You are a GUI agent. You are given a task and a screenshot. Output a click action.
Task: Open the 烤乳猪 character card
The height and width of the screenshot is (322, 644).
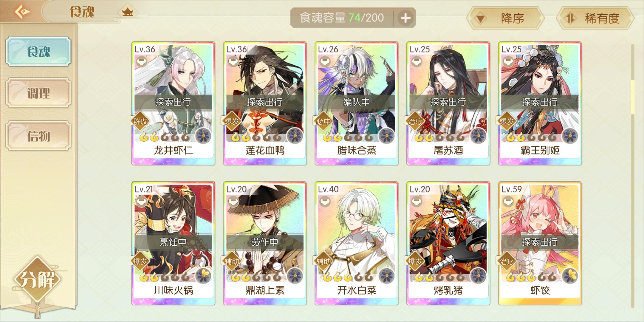click(448, 243)
